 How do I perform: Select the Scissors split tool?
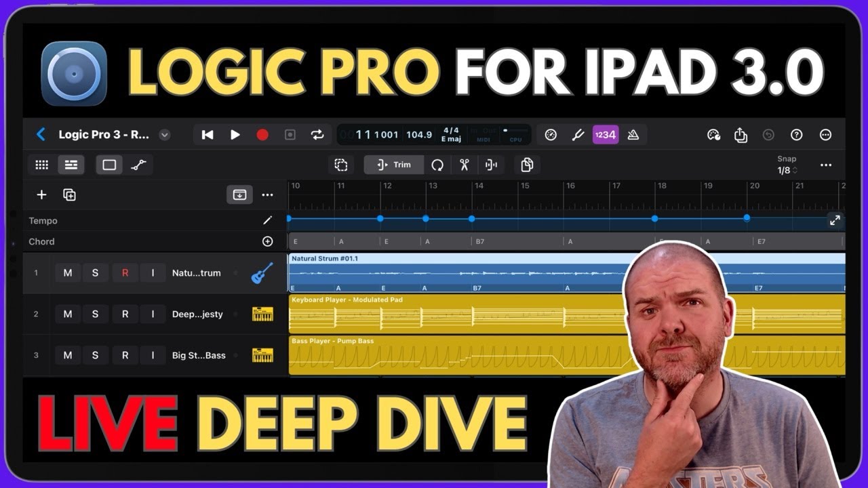pos(465,165)
